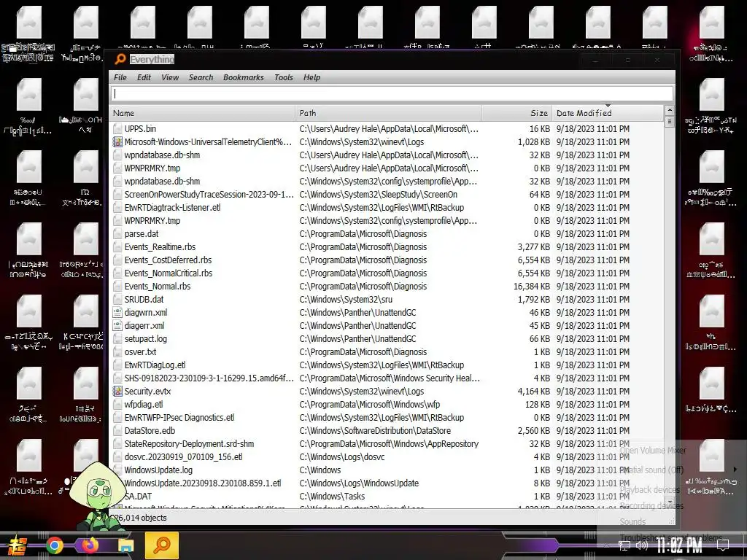Click the volume speaker tray icon

tap(642, 545)
